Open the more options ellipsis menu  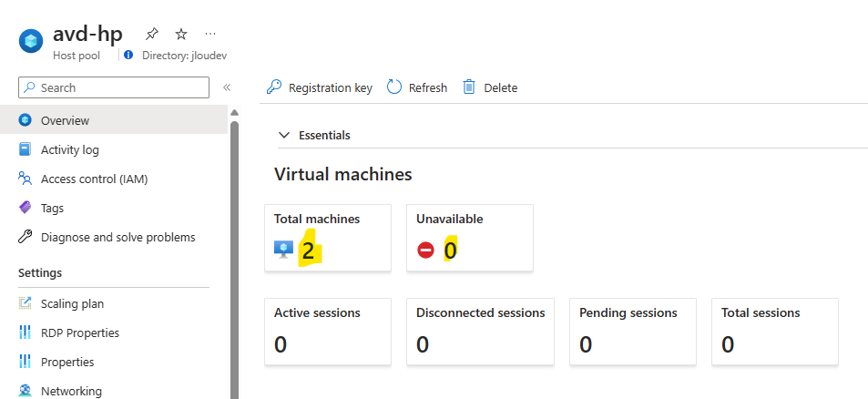[209, 34]
